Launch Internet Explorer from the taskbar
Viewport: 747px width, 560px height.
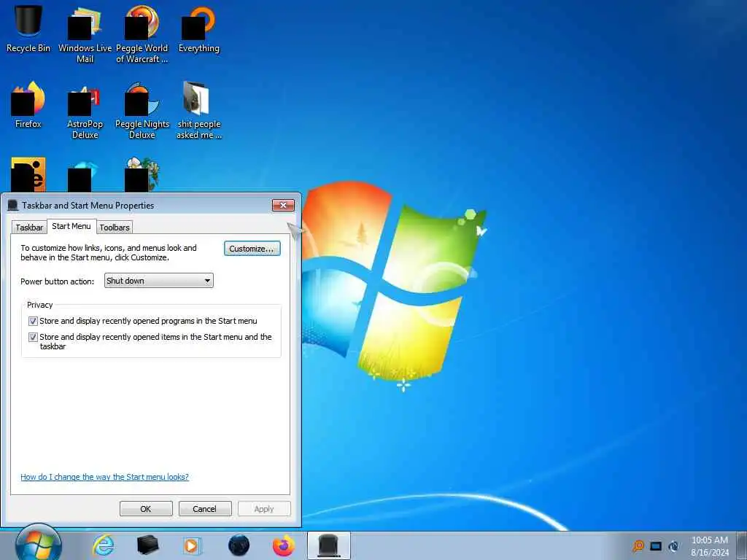(x=103, y=545)
